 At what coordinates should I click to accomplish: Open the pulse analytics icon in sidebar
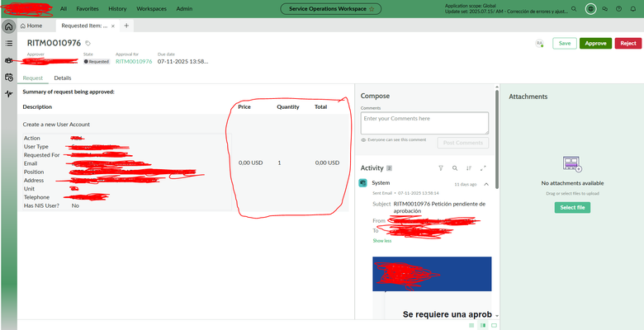click(8, 94)
